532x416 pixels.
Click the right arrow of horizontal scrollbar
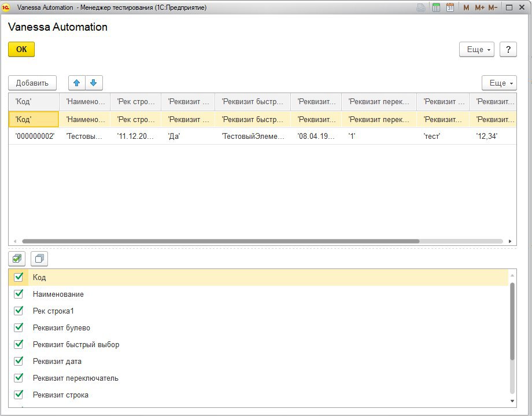click(510, 241)
